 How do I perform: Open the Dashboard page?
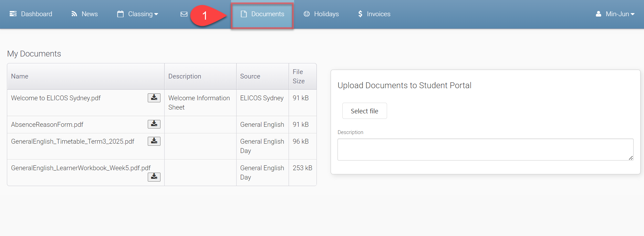coord(31,14)
